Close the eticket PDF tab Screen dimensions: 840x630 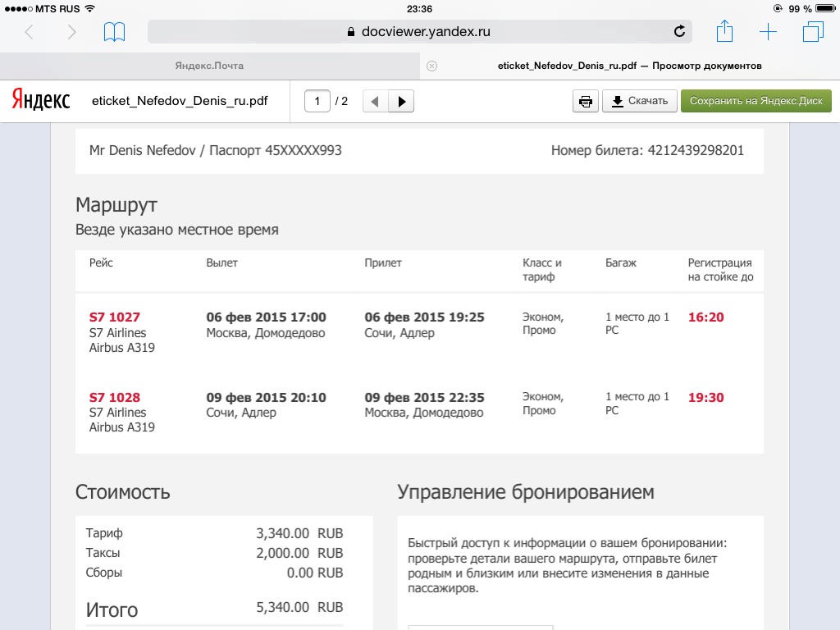pos(431,66)
